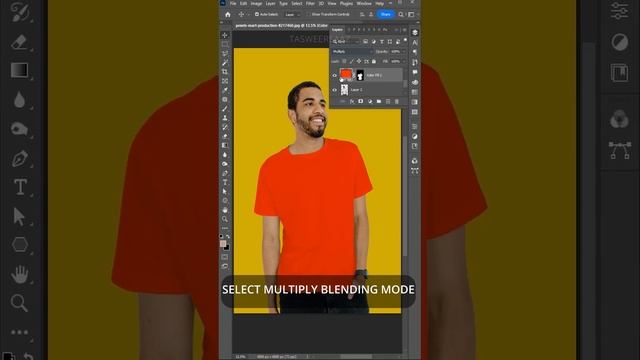Select the Zoom tool in the toolbar
Screen dimensions: 640x360
tap(225, 219)
